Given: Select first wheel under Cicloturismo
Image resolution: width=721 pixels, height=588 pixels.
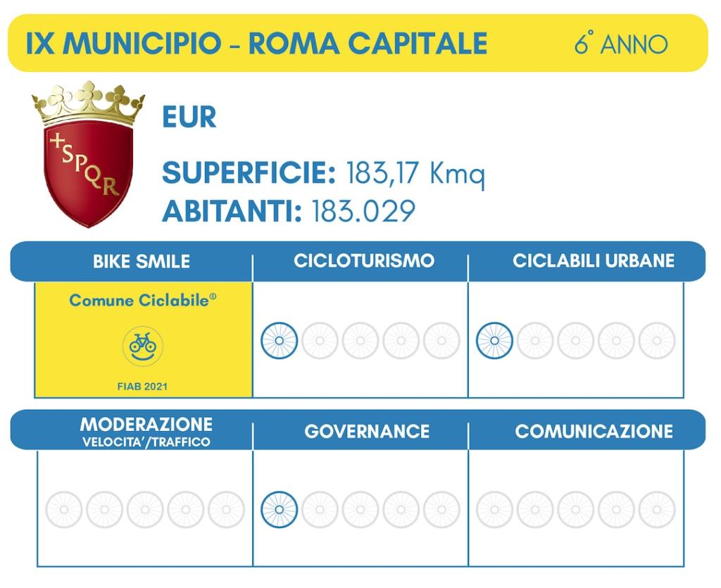Looking at the screenshot, I should click(x=279, y=341).
